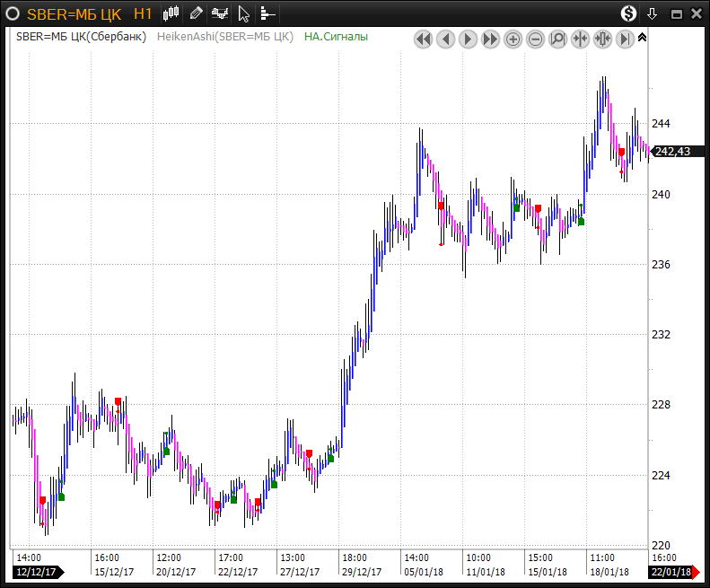Open the horizontal volumes tool
The height and width of the screenshot is (588, 710).
click(x=267, y=13)
